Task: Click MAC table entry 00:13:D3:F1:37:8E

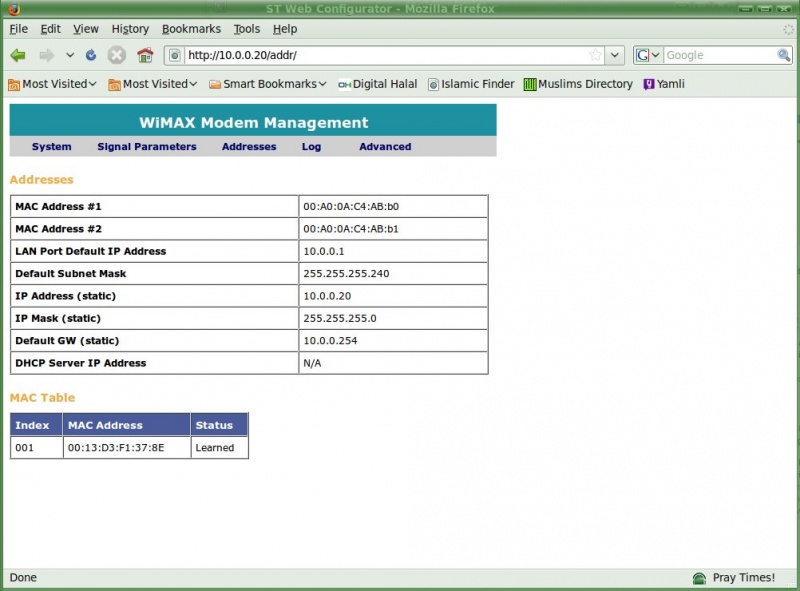Action: pos(116,448)
